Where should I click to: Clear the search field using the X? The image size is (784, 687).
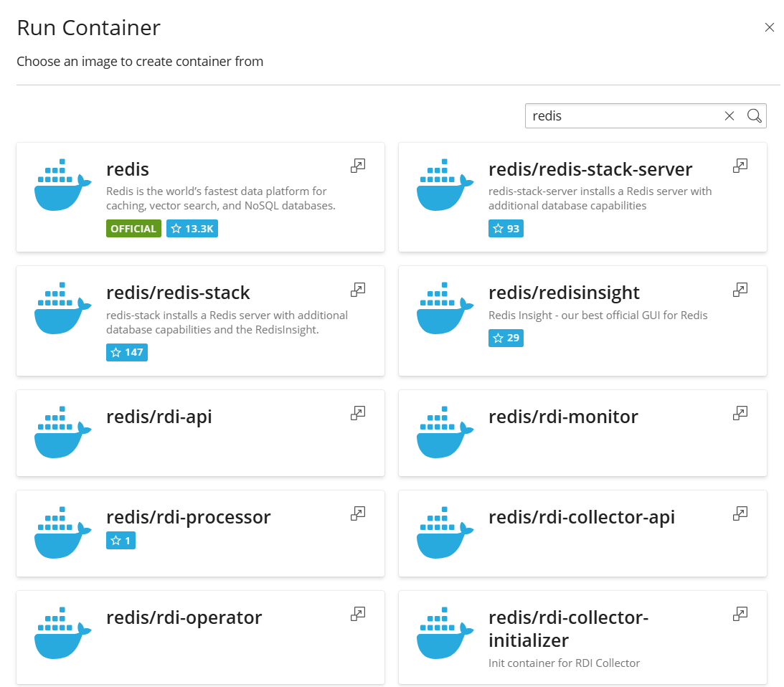729,115
